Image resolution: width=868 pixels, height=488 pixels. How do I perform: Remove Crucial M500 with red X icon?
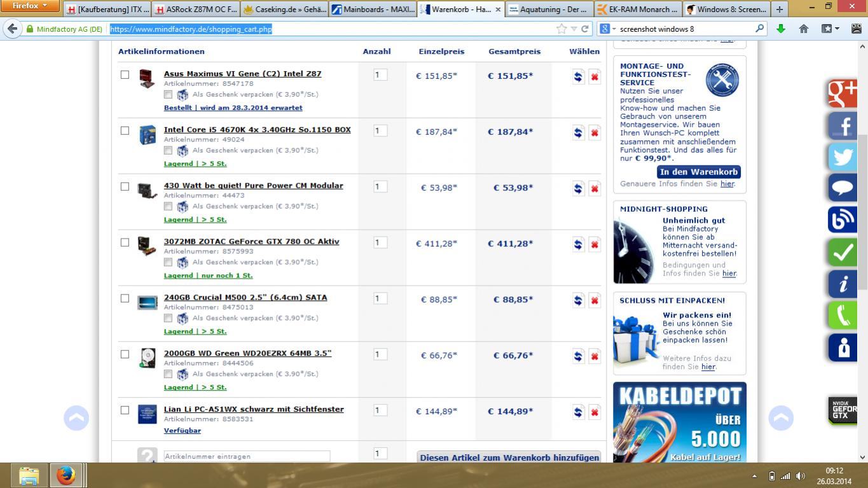pos(595,300)
